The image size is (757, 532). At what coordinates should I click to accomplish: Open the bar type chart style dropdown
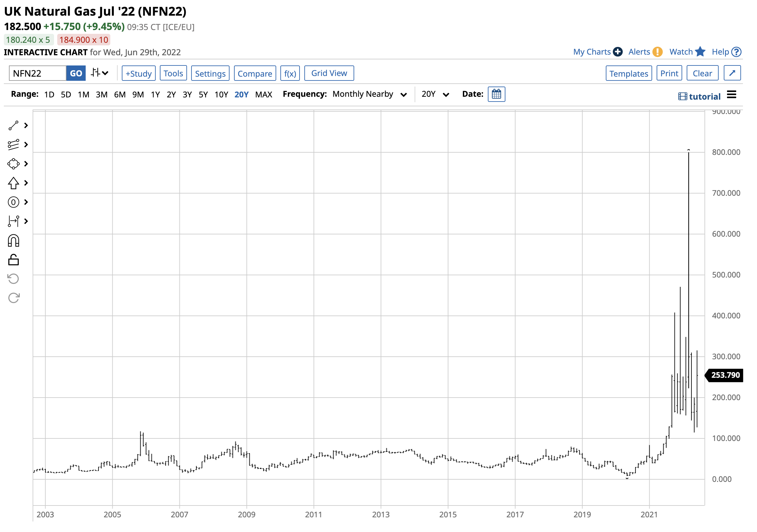99,73
